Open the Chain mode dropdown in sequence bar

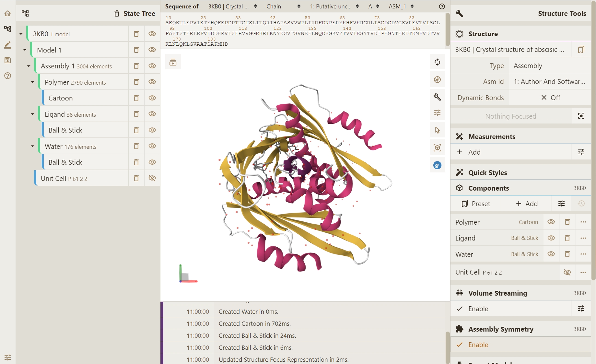(x=283, y=6)
